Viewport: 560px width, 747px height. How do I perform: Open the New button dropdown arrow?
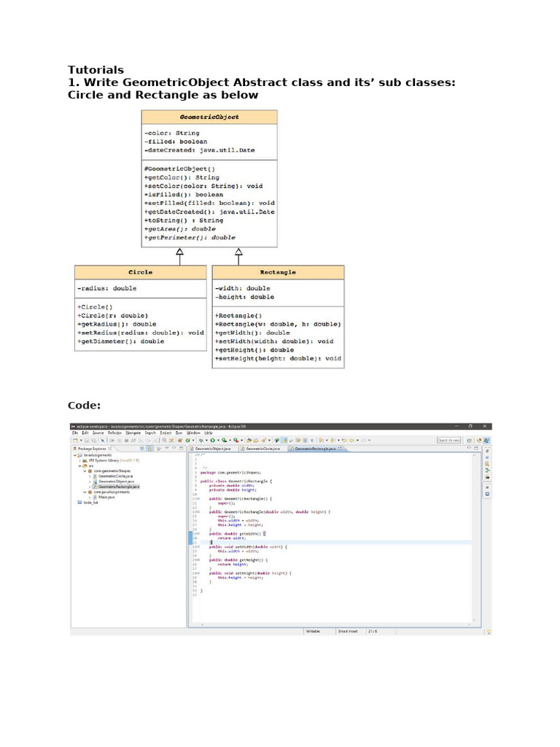point(81,440)
